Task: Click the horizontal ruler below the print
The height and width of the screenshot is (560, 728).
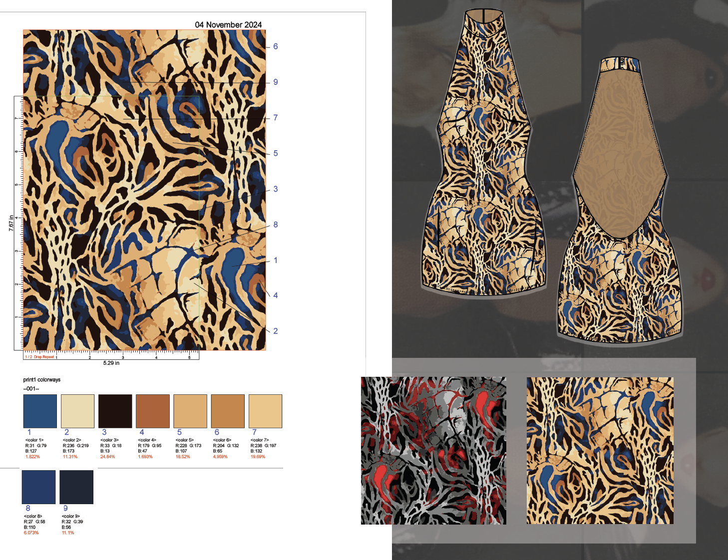Action: point(111,355)
